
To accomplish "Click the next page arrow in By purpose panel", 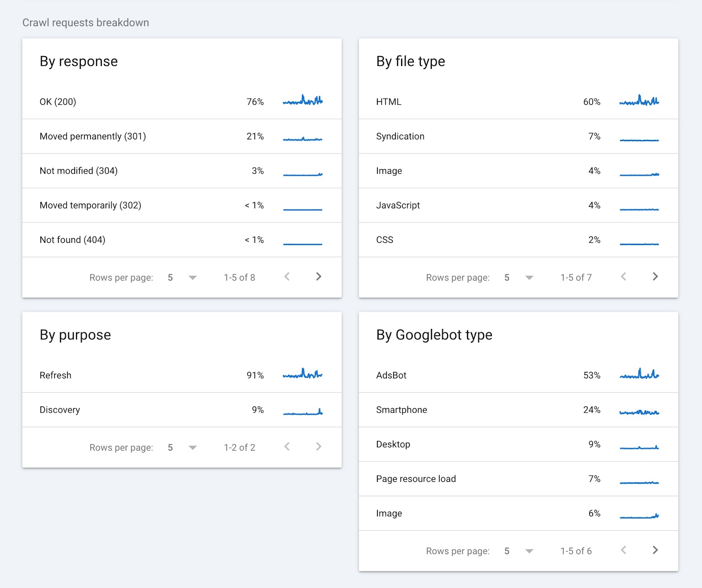I will click(319, 447).
